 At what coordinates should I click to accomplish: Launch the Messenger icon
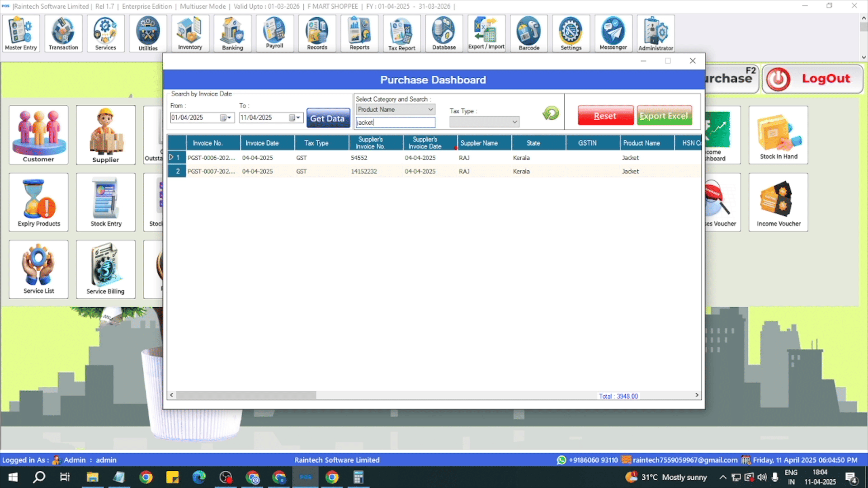(x=613, y=33)
